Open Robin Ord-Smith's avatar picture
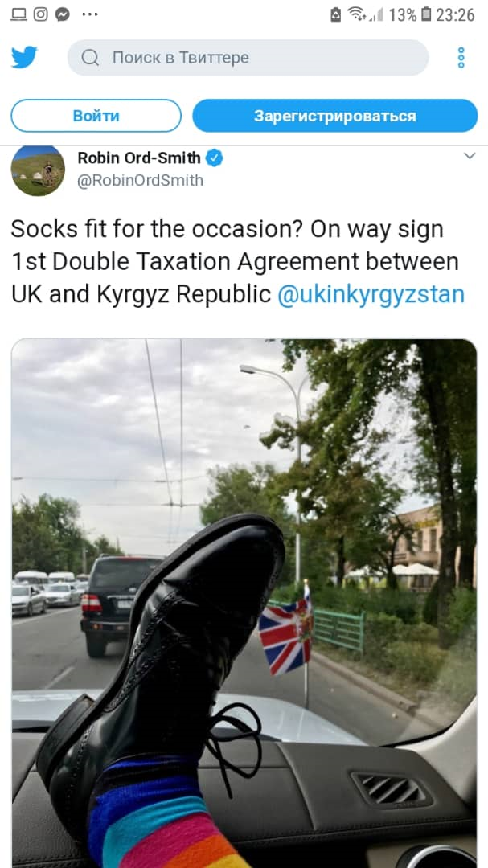Viewport: 488px width, 868px height. pyautogui.click(x=38, y=170)
